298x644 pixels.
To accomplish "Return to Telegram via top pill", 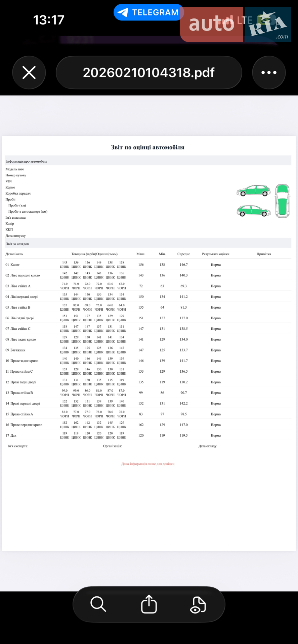I will tap(148, 12).
